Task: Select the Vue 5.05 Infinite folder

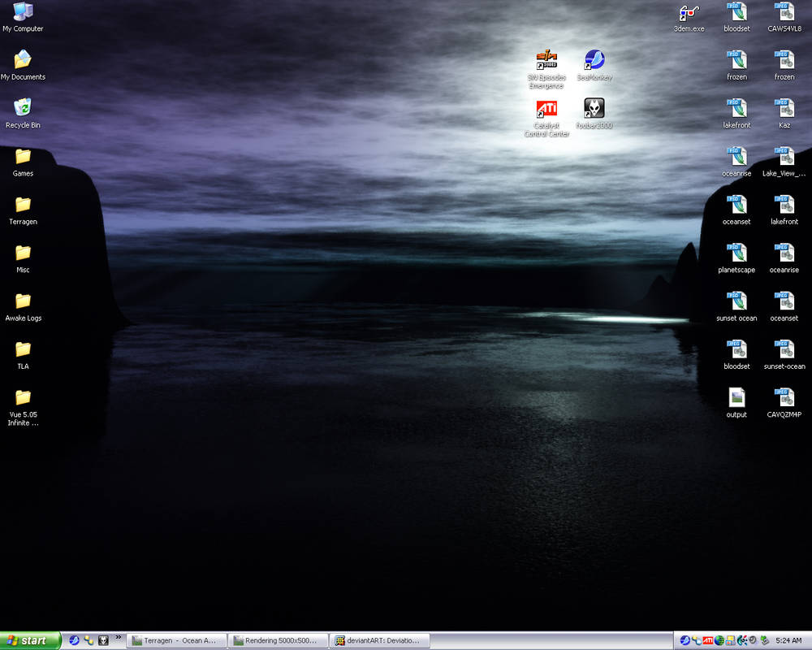Action: point(23,407)
